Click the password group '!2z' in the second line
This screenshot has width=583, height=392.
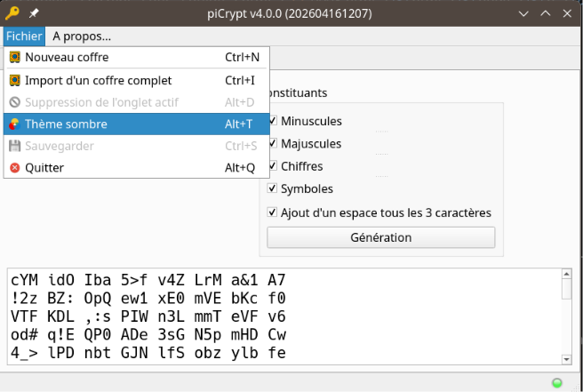click(24, 299)
